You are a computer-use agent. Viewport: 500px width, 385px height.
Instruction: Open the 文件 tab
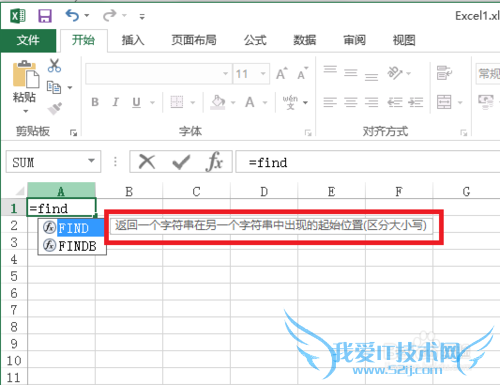(x=28, y=40)
